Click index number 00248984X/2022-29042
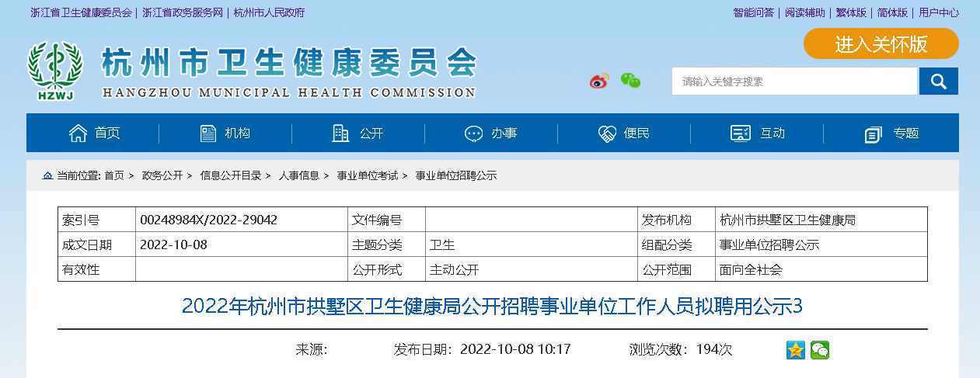The image size is (980, 378). point(209,220)
